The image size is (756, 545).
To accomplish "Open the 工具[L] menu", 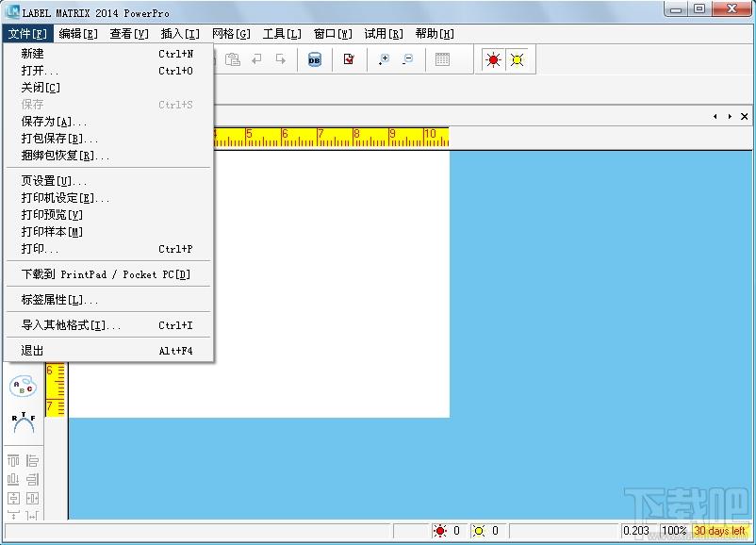I will (x=282, y=34).
